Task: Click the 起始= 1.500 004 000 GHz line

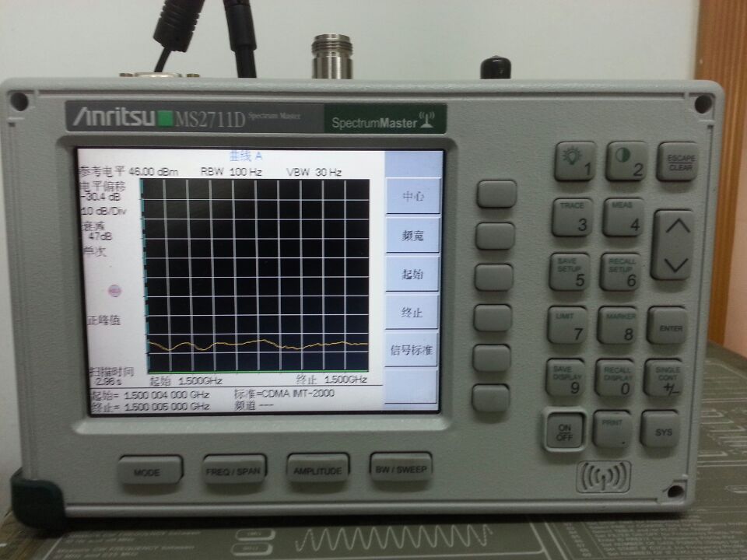Action: [x=149, y=395]
